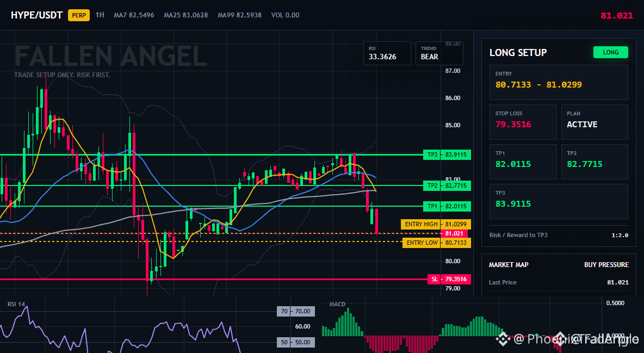This screenshot has height=353, width=644.
Task: Click the TRADE SETUP ONLY. RISK FIRST. subtitle
Action: click(x=62, y=75)
